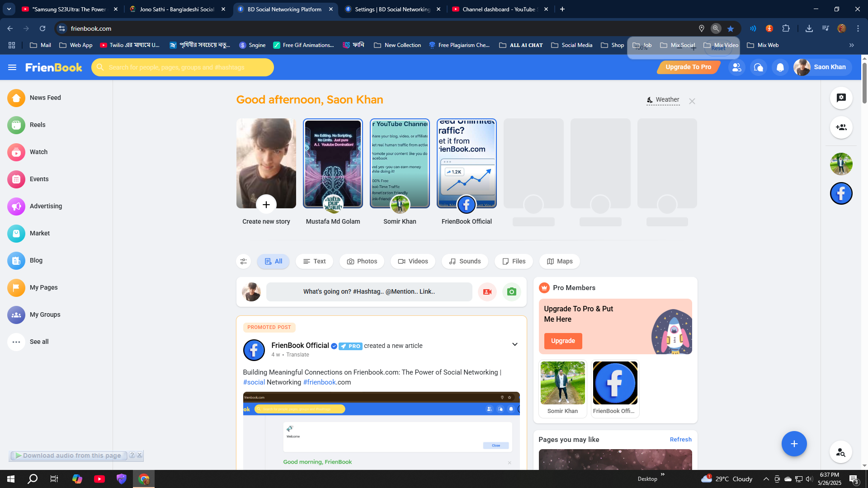Open Somir Khan Pro member card
This screenshot has width=868, height=488.
562,389
